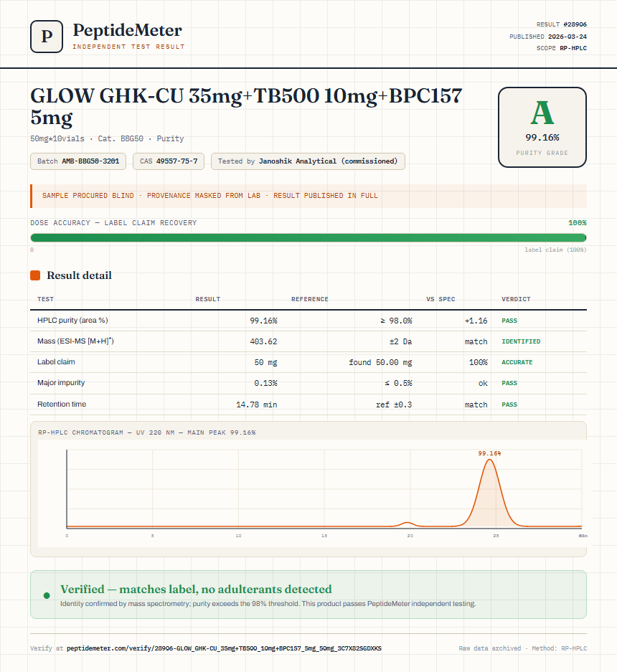
Task: Click the RESULT column header
Action: [208, 299]
